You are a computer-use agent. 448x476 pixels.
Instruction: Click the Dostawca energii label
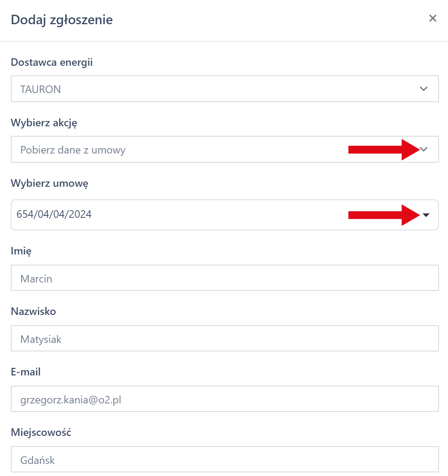(x=52, y=62)
